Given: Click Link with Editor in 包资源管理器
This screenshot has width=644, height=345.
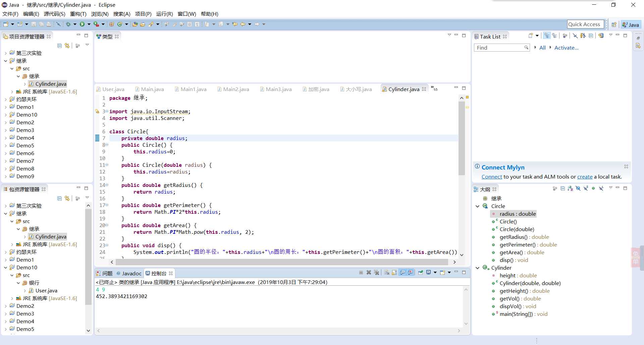Looking at the screenshot, I should tap(67, 198).
